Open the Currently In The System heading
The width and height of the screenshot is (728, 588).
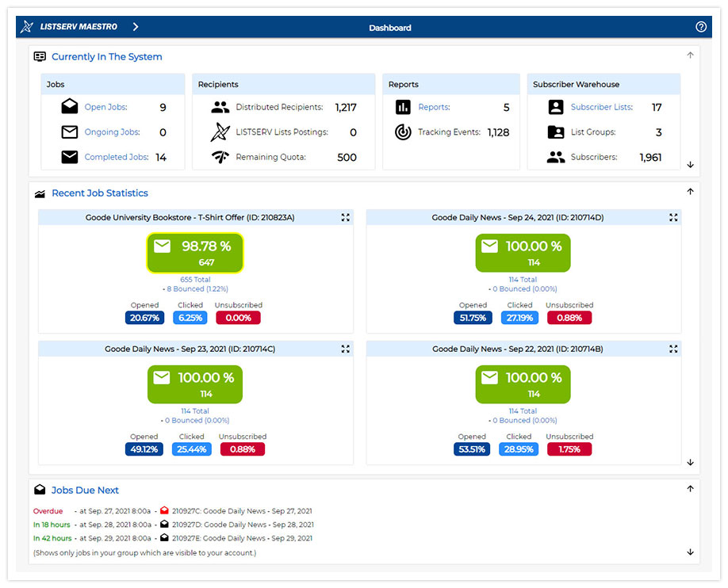[x=107, y=56]
